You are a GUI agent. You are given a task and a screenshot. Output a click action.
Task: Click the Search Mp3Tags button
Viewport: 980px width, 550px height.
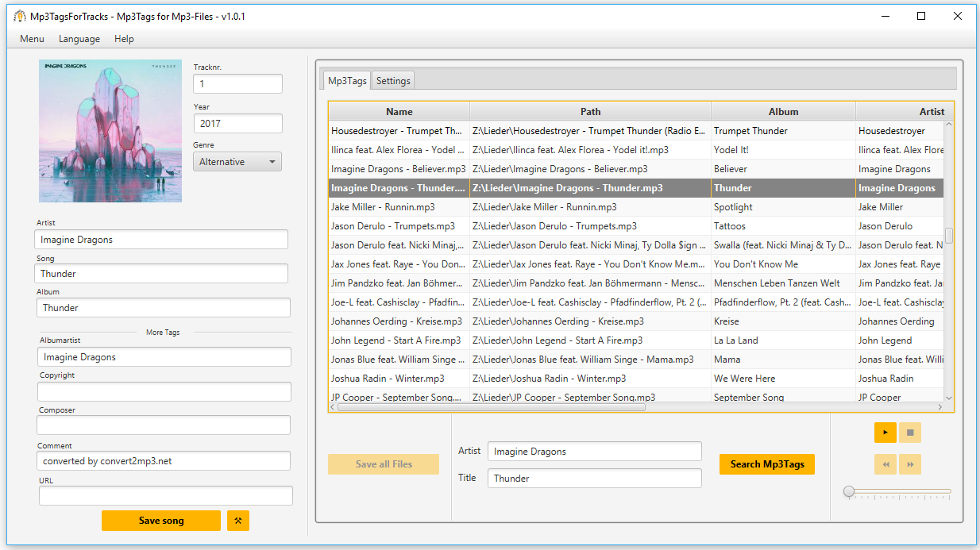tap(767, 464)
